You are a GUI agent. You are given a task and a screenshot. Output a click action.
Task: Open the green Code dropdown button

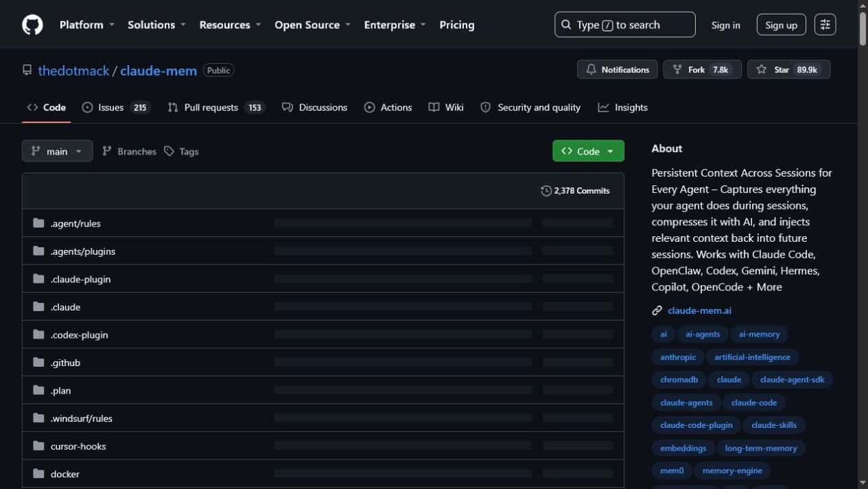point(588,151)
